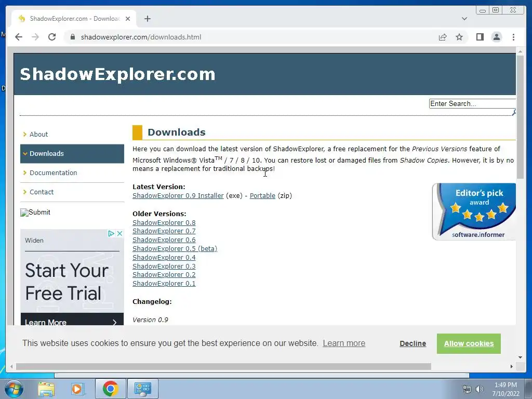Open ShadowExplorer 0.5 (beta) link
The height and width of the screenshot is (399, 532).
click(x=175, y=249)
